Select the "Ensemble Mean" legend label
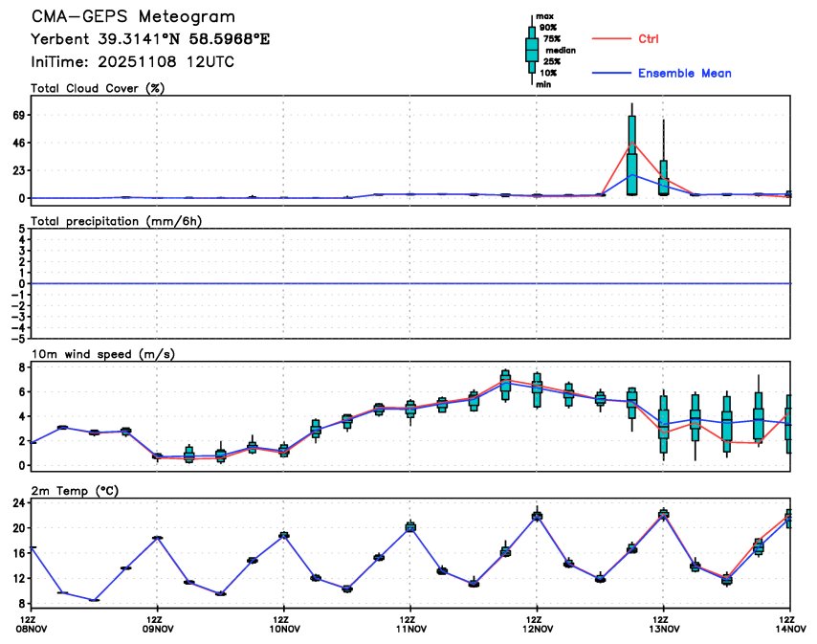The height and width of the screenshot is (644, 817). (685, 74)
